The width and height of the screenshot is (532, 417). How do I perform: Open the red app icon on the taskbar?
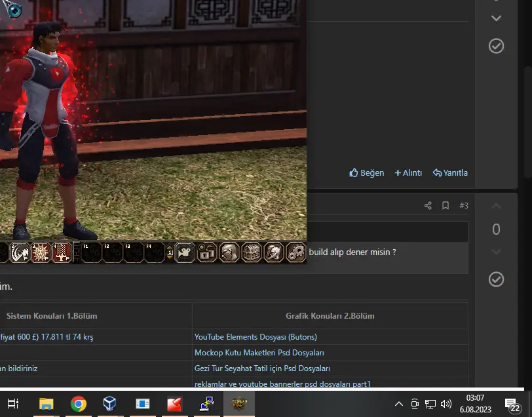click(174, 404)
